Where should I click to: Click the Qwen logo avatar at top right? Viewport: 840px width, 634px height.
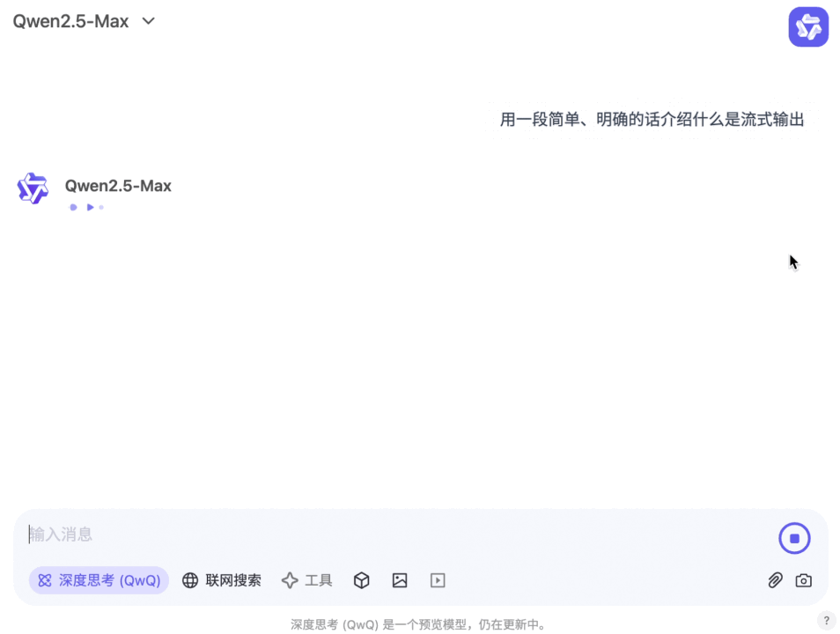coord(807,26)
